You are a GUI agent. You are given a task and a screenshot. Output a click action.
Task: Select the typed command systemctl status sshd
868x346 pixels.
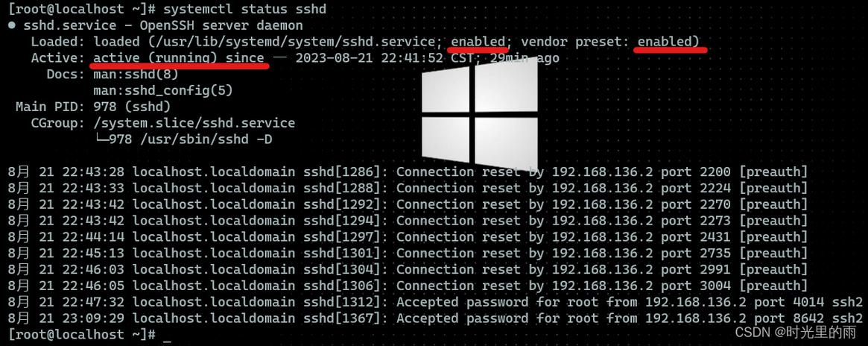coord(244,9)
